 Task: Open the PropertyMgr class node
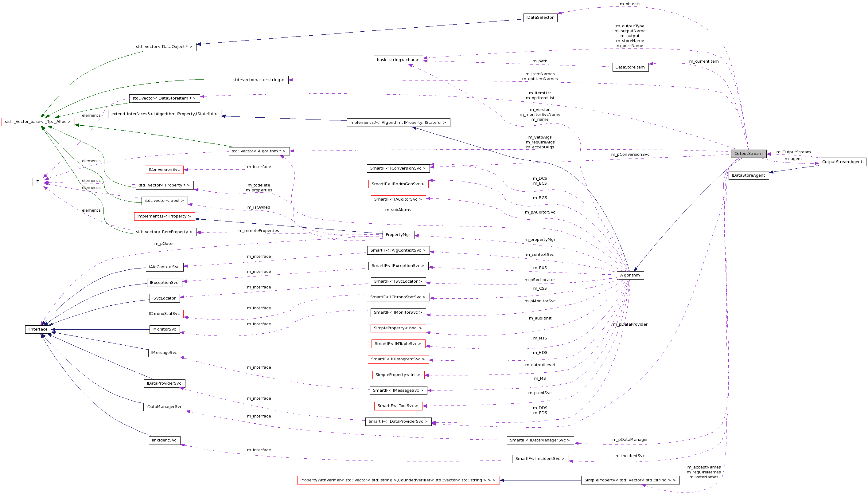(398, 234)
